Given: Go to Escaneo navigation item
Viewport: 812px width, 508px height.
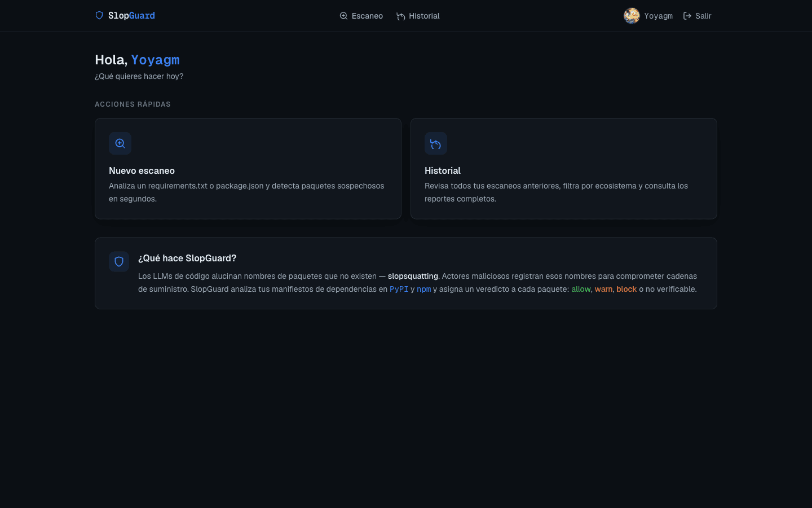Looking at the screenshot, I should click(361, 16).
